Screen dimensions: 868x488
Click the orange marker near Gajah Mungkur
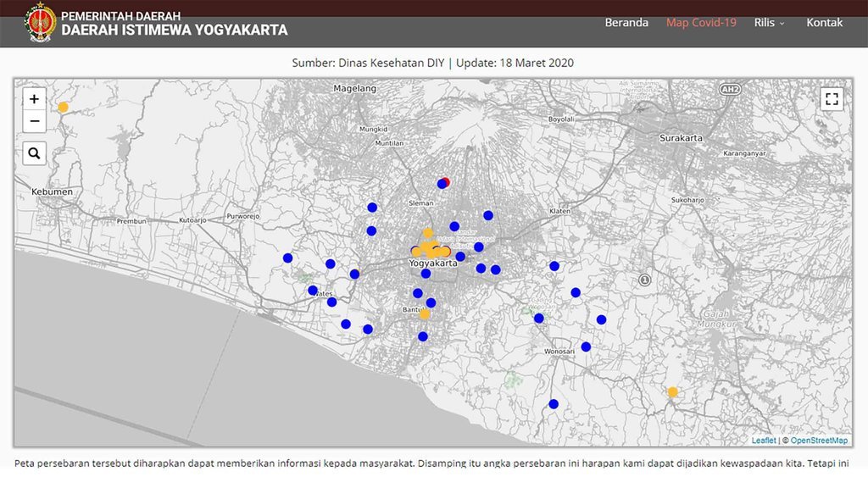[x=672, y=391]
